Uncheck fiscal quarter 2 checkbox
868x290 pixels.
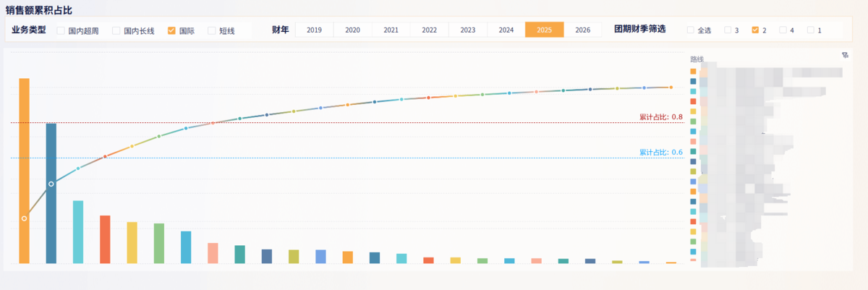[x=755, y=30]
